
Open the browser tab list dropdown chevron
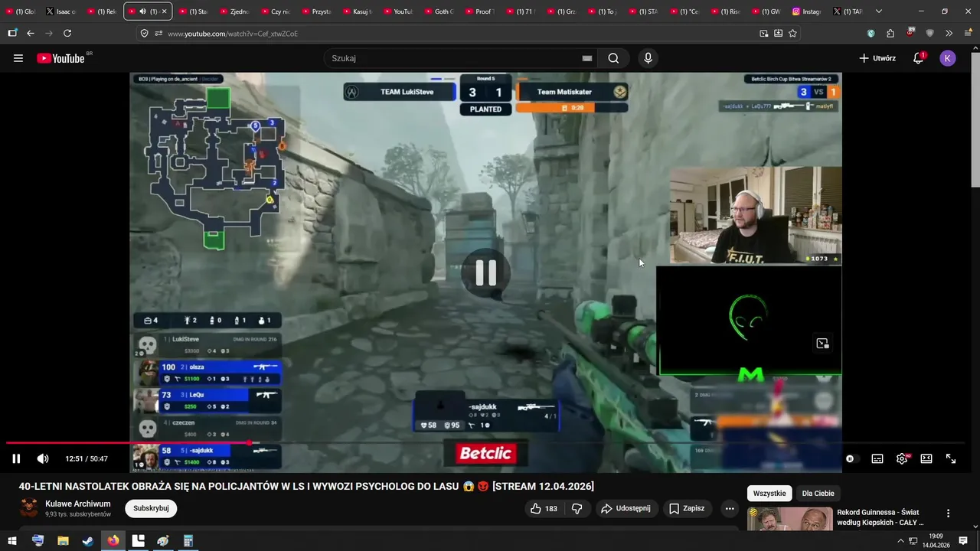[878, 11]
